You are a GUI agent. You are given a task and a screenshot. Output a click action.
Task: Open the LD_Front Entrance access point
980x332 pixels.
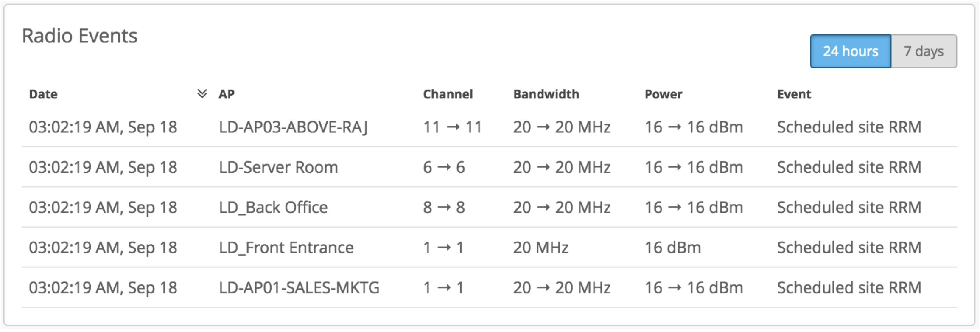coord(286,248)
